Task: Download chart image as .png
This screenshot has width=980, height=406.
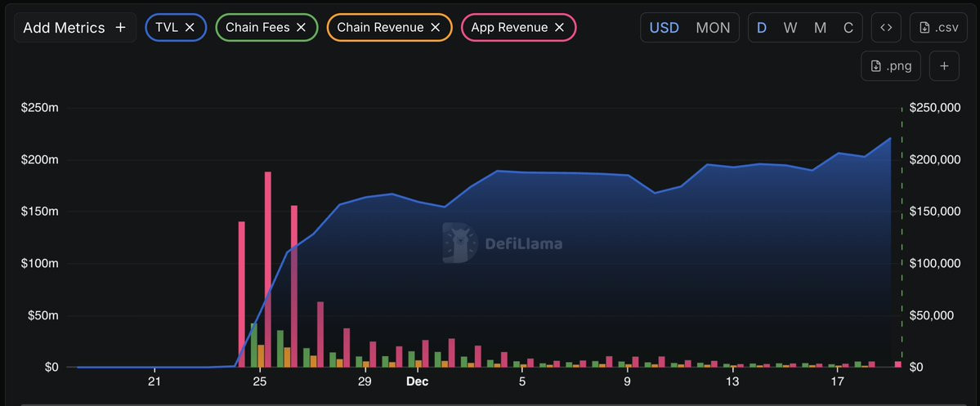Action: (891, 65)
